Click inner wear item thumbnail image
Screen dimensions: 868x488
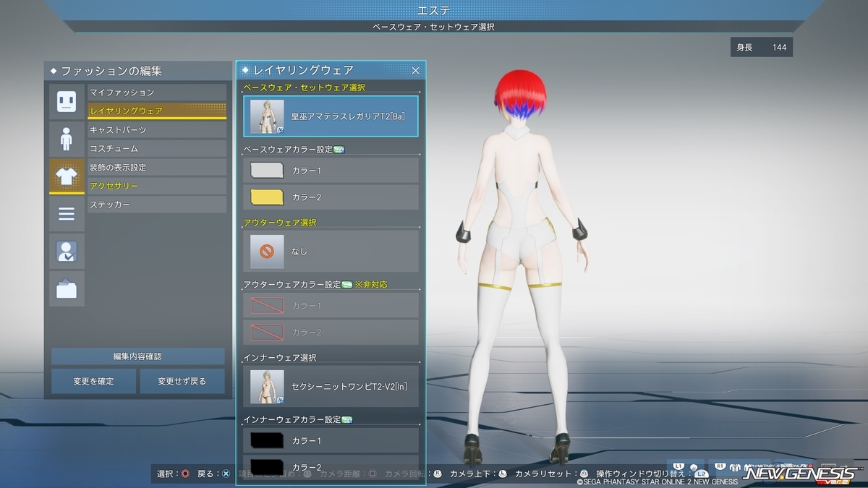[x=267, y=386]
